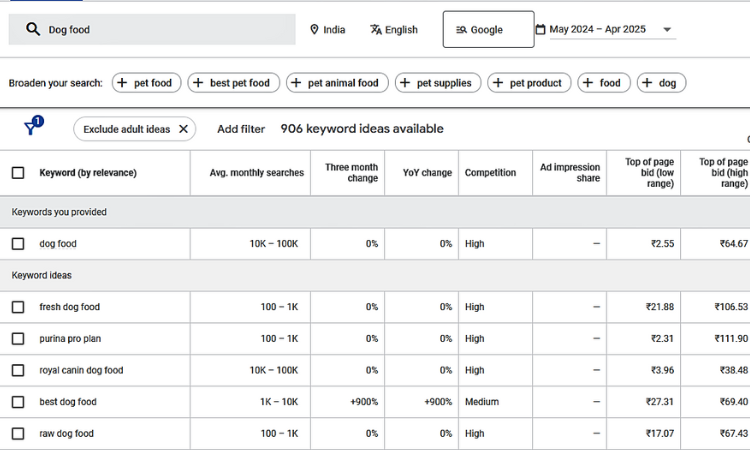750x450 pixels.
Task: Sort by Avg. monthly searches column header
Action: click(256, 173)
